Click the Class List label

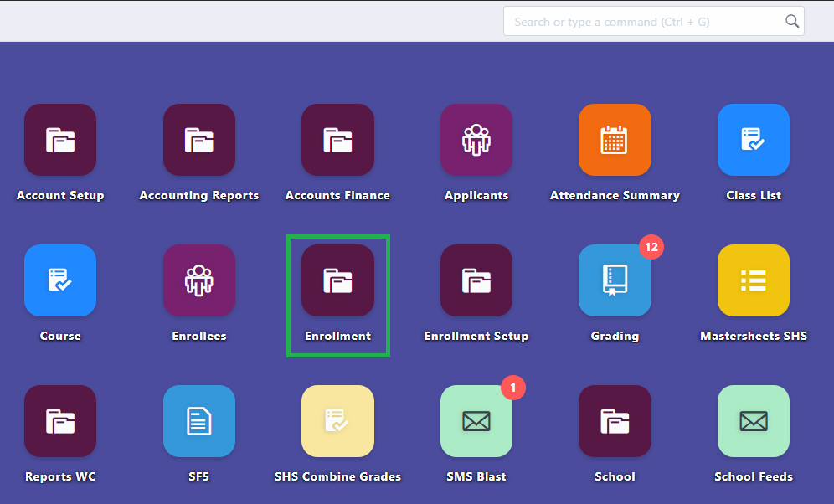pos(754,196)
